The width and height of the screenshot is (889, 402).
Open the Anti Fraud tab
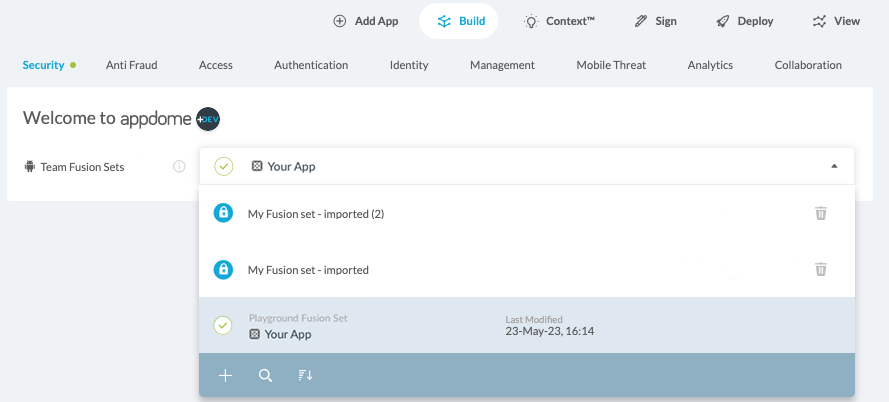[x=131, y=65]
